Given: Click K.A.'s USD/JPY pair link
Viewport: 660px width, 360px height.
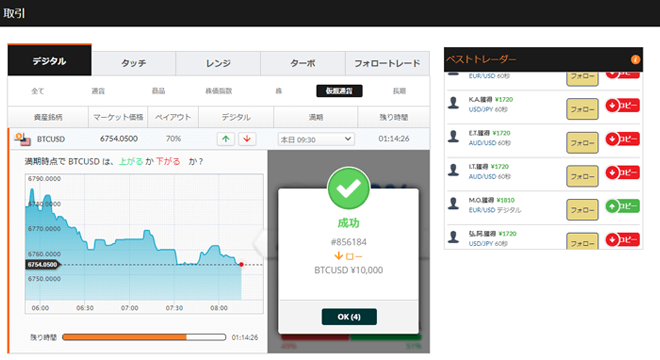Looking at the screenshot, I should tap(482, 109).
